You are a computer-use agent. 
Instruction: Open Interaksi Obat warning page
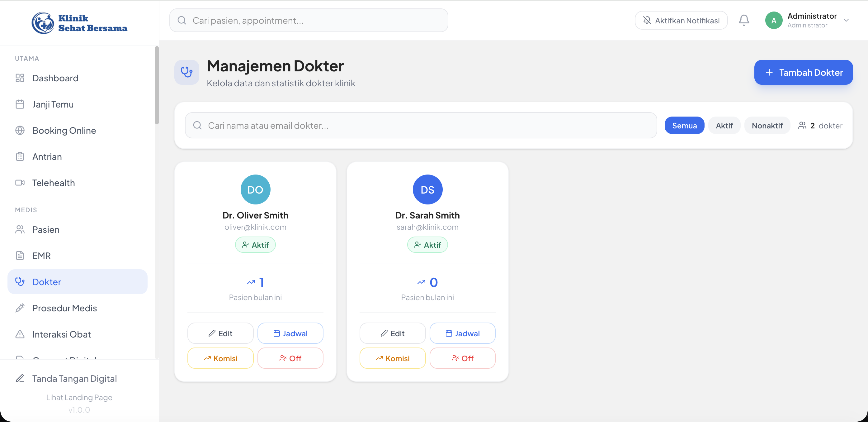(x=61, y=334)
